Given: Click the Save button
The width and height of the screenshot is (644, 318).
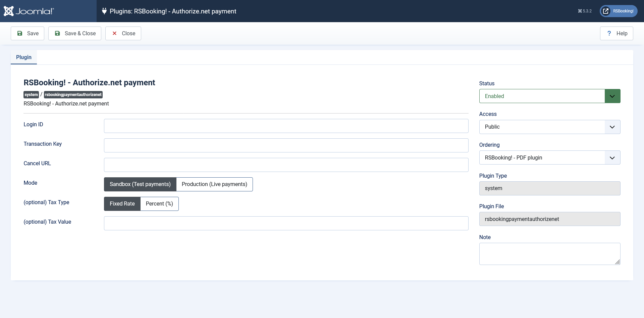Looking at the screenshot, I should coord(28,33).
